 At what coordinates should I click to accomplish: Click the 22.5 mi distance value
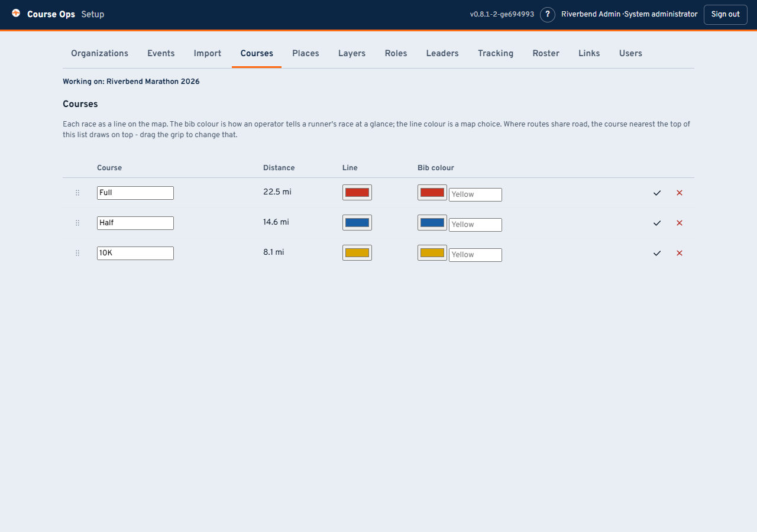click(277, 192)
